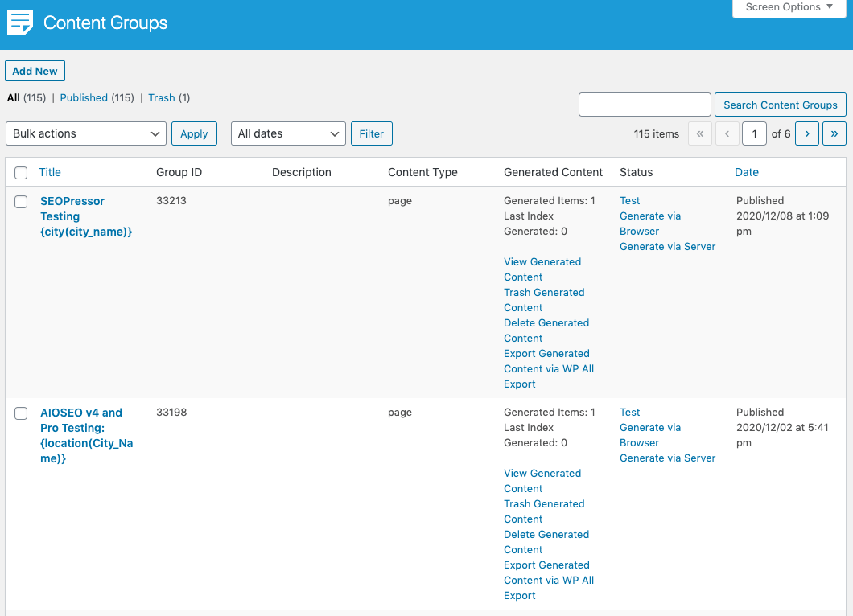Click Generate via Server for SEOPressor row

point(667,246)
